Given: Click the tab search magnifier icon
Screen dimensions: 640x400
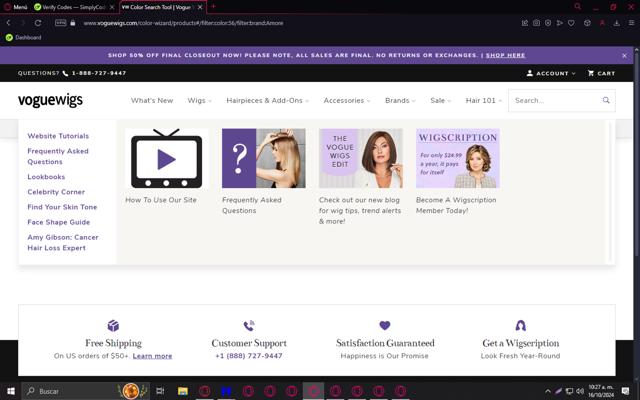Looking at the screenshot, I should point(578,7).
